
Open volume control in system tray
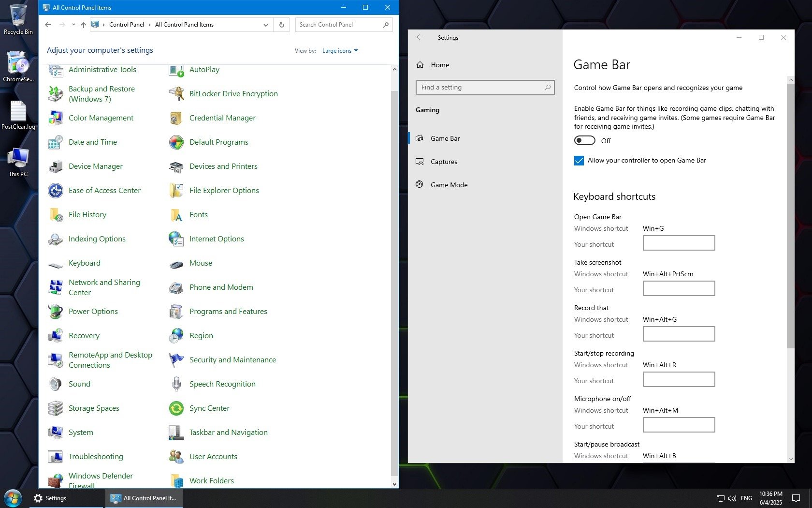coord(732,498)
